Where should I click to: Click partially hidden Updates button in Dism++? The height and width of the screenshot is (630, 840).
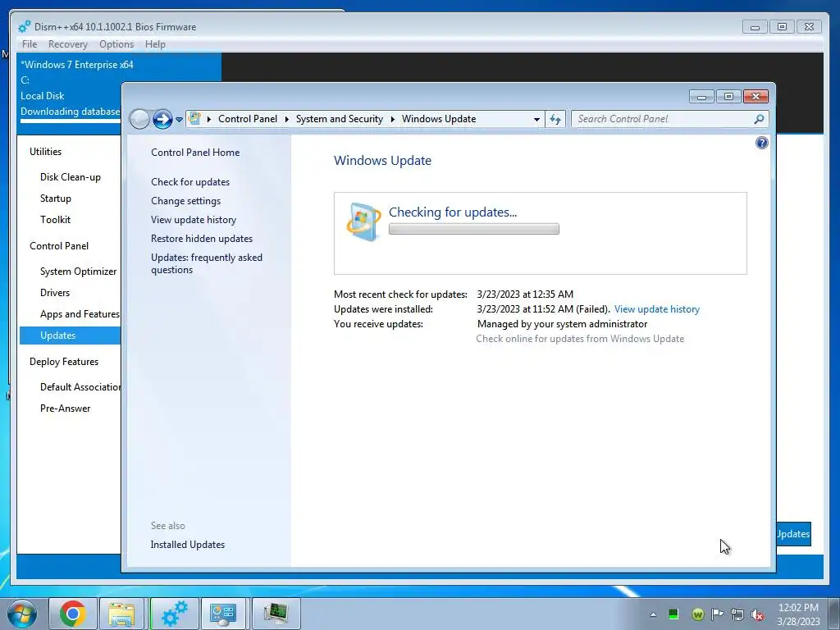(793, 533)
